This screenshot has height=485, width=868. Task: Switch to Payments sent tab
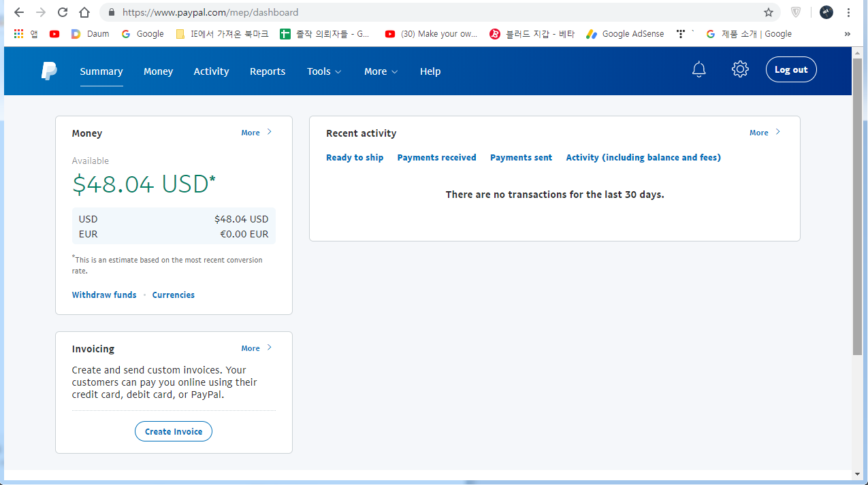[521, 157]
